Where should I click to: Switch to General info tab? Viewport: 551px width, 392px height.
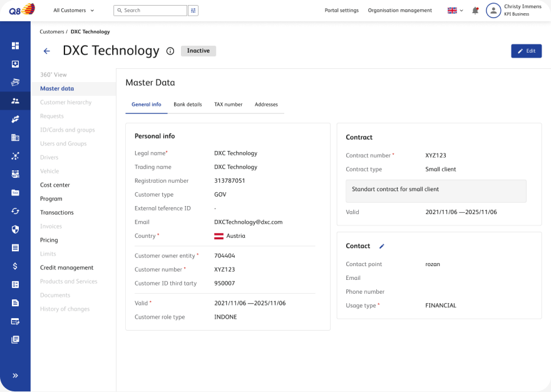pos(146,105)
